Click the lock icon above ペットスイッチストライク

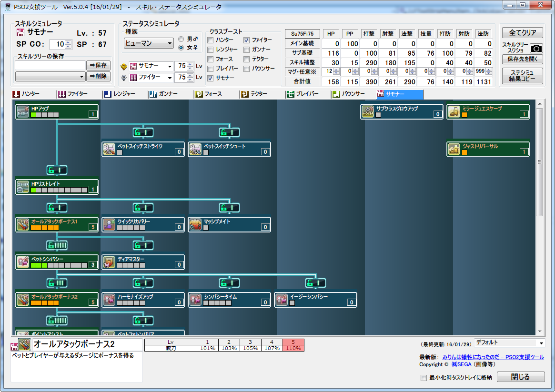pos(143,132)
